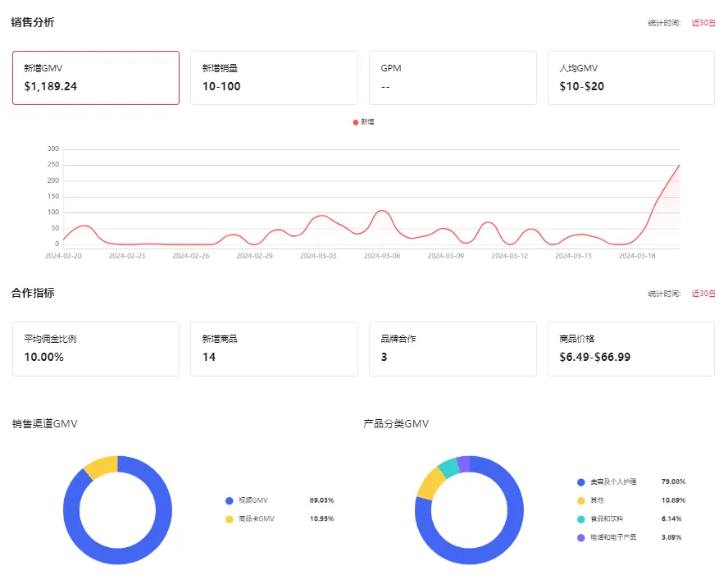The width and height of the screenshot is (728, 584).
Task: Click the 新增商品 value 14
Action: [x=209, y=358]
